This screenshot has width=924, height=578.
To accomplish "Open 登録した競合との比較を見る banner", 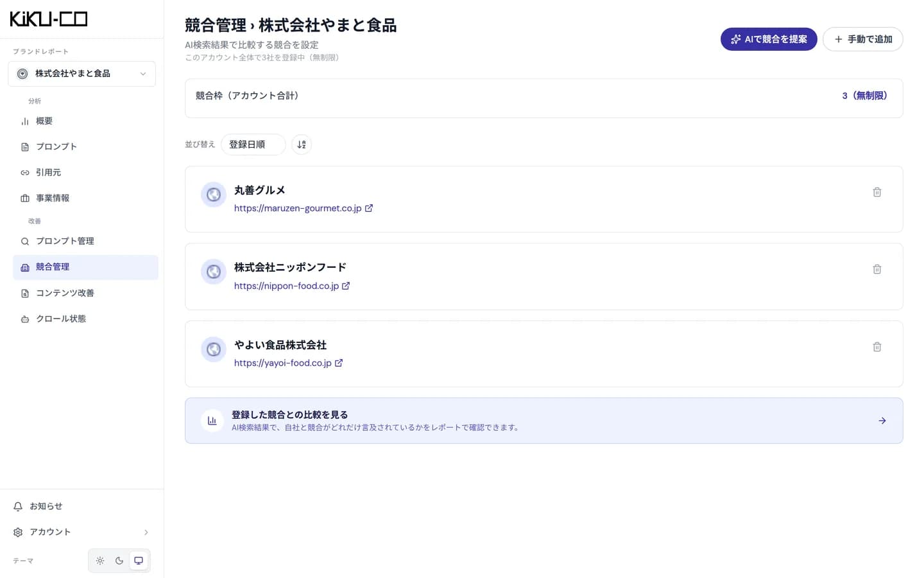I will [544, 421].
